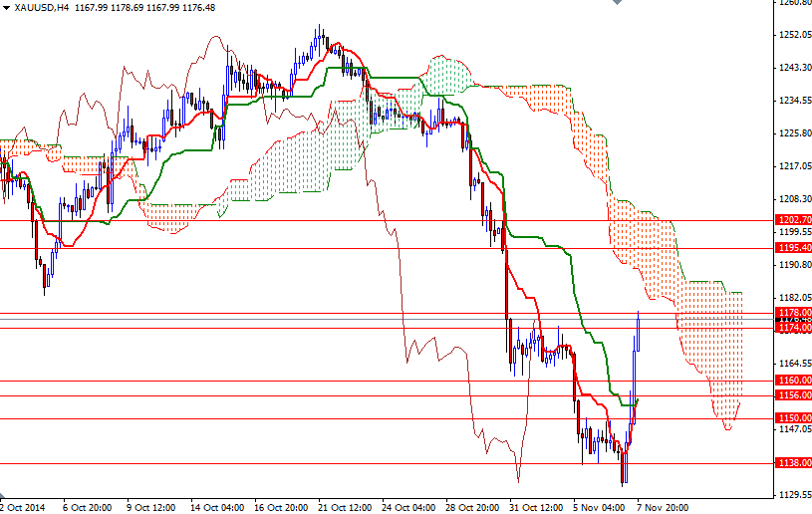Click the 9 Oct 12:00 time label
Viewport: 812px width, 514px height.
point(150,507)
